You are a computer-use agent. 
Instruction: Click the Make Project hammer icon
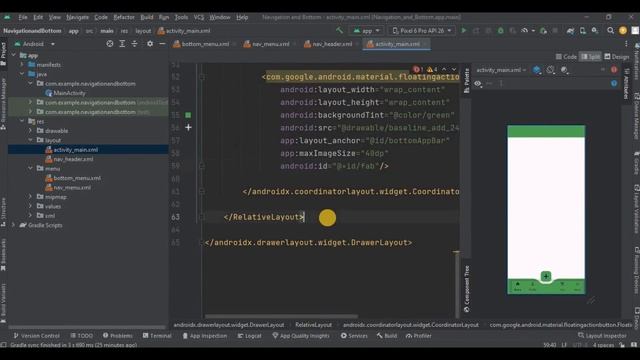point(339,31)
